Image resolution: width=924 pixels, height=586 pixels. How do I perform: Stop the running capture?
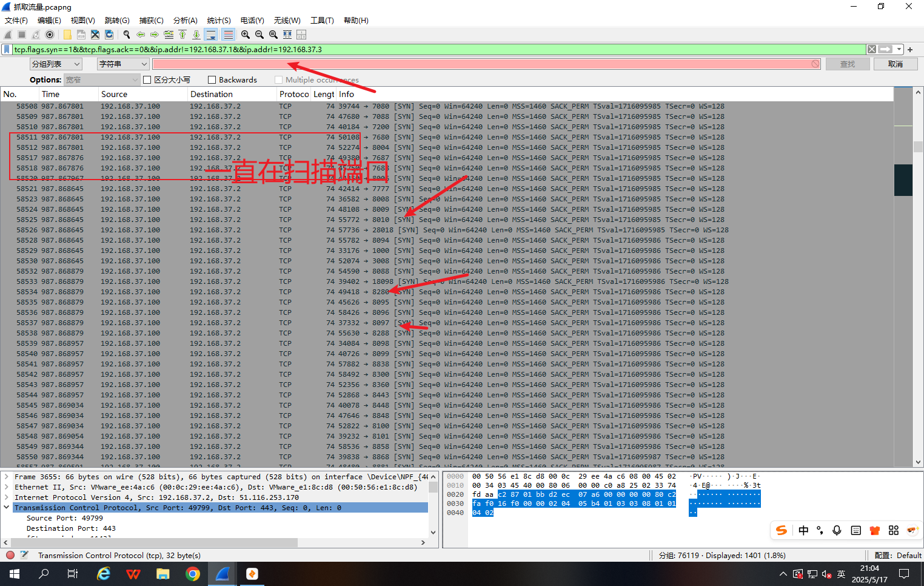tap(22, 35)
